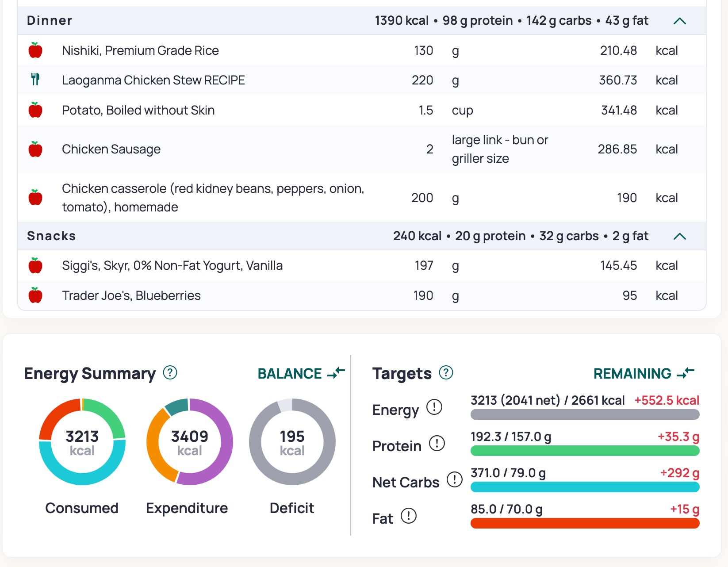The height and width of the screenshot is (567, 728).
Task: Click the '+292 g' net carbs remaining value
Action: tap(679, 473)
